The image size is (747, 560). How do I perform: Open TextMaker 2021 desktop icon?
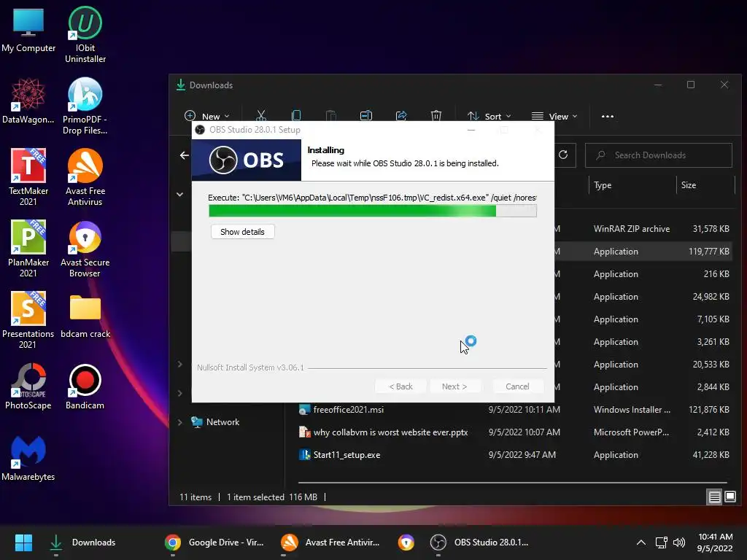(28, 177)
